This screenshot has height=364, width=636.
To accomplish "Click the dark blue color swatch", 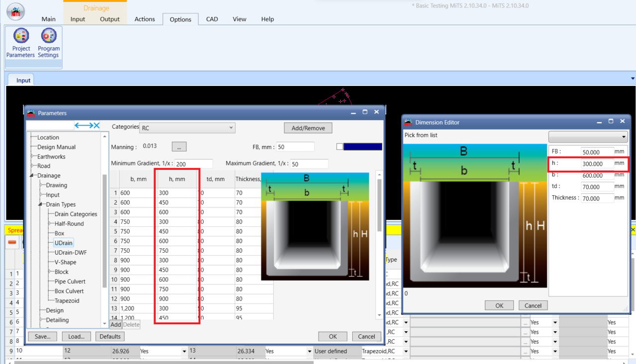I will (x=363, y=146).
